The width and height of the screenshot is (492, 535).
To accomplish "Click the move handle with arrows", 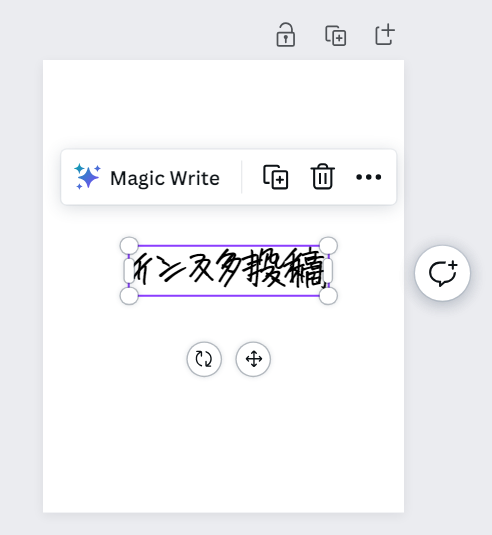I will 253,359.
